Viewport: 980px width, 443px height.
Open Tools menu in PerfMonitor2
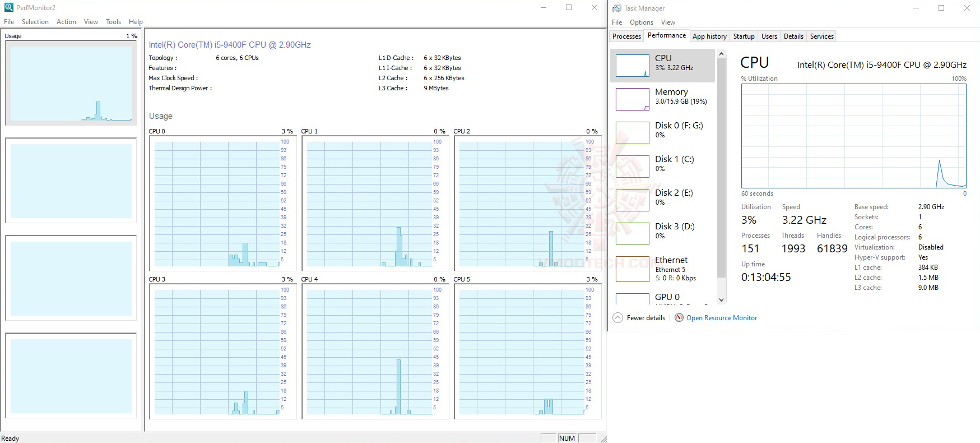pos(113,22)
